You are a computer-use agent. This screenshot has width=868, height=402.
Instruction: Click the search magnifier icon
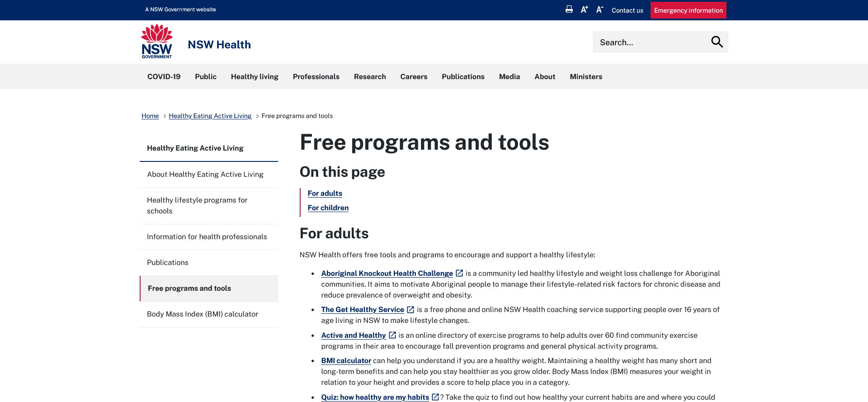tap(717, 42)
